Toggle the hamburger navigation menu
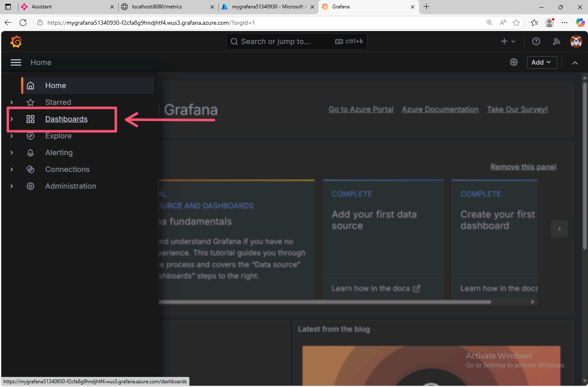 (x=16, y=62)
